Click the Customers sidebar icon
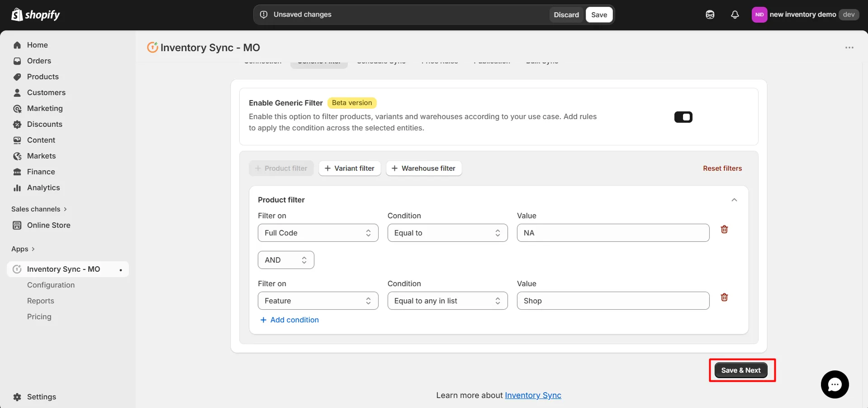 point(17,92)
